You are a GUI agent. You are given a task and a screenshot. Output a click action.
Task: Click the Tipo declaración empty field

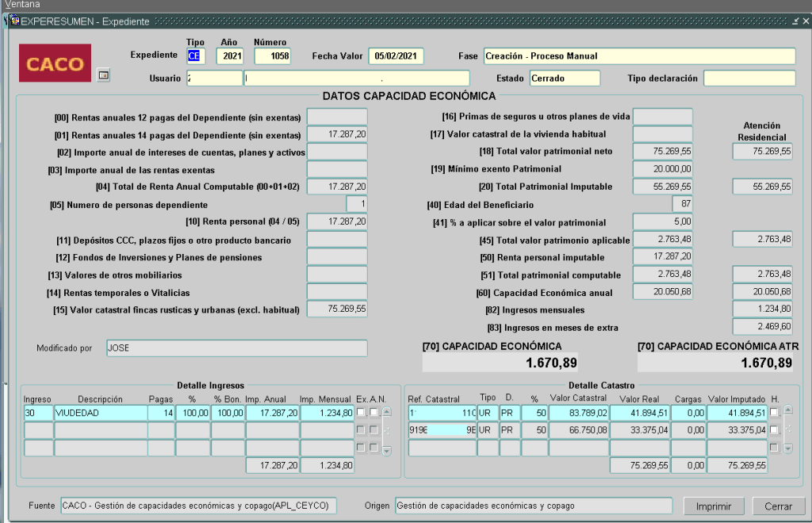pos(749,79)
